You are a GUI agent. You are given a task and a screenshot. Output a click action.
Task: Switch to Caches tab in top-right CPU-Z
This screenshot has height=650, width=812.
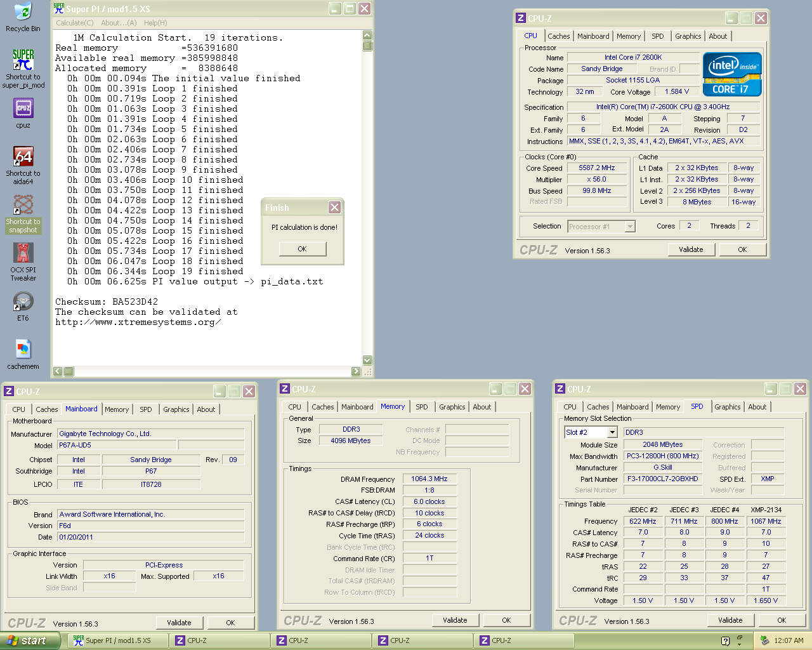point(559,36)
